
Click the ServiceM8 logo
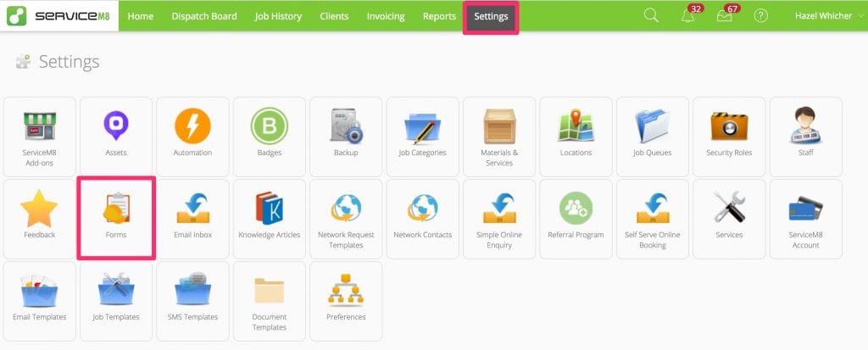pos(58,16)
